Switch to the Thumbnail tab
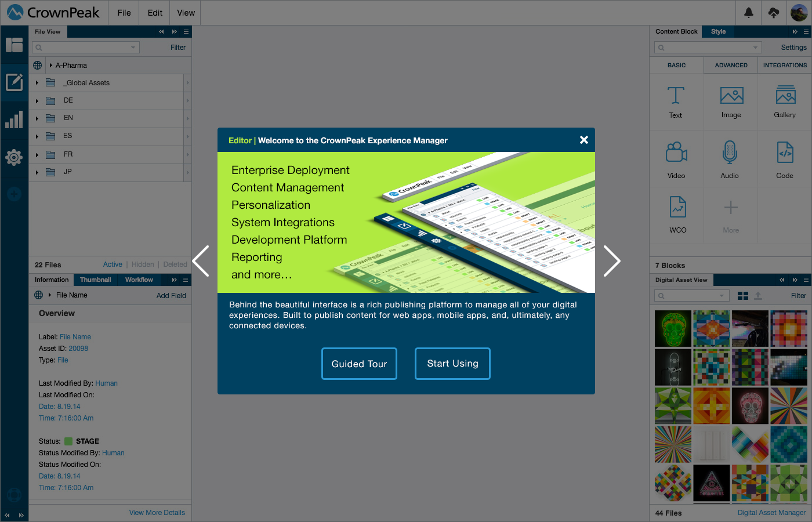The height and width of the screenshot is (522, 812). 95,280
